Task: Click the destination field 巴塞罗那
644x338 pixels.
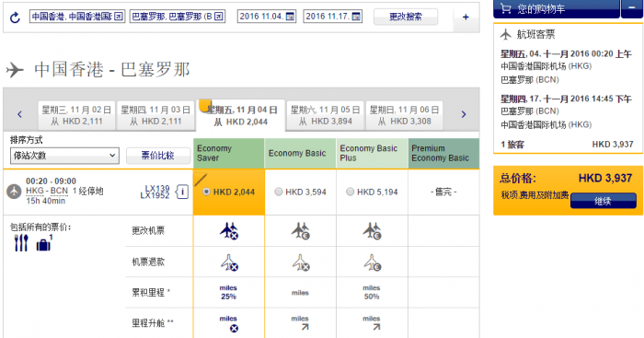Action: click(178, 17)
